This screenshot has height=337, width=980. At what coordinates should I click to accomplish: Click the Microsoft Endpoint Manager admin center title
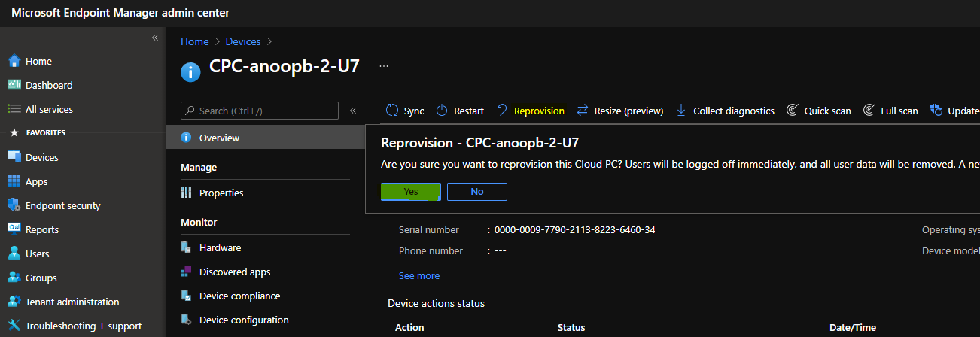tap(120, 13)
